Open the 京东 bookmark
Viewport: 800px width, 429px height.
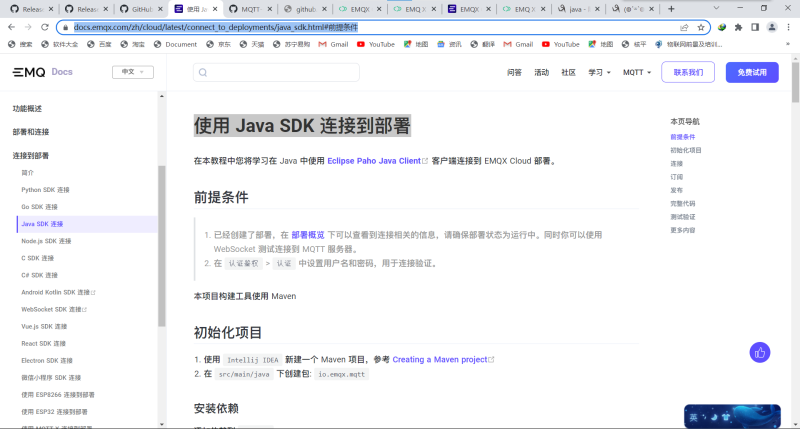(218, 44)
